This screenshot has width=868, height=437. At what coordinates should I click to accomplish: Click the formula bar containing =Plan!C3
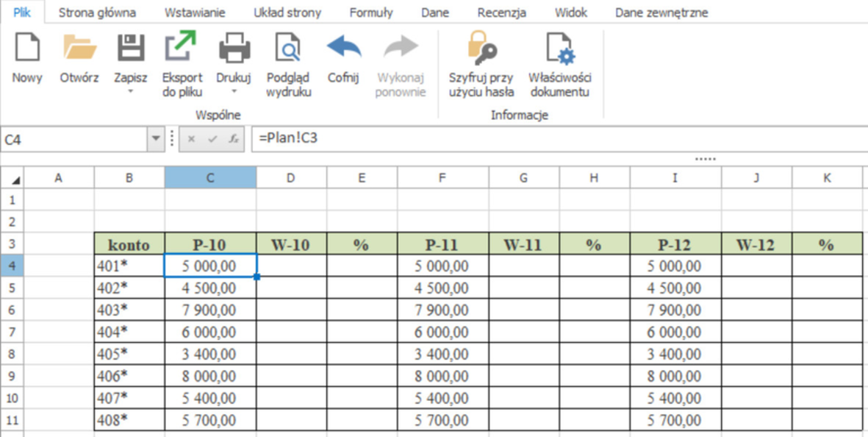click(x=514, y=138)
